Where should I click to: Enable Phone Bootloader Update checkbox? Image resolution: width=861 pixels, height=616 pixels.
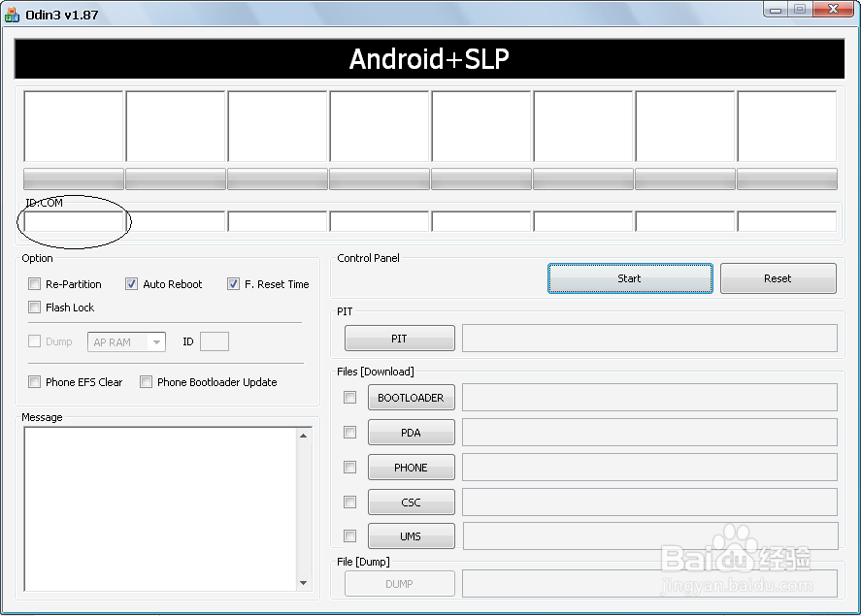click(147, 382)
